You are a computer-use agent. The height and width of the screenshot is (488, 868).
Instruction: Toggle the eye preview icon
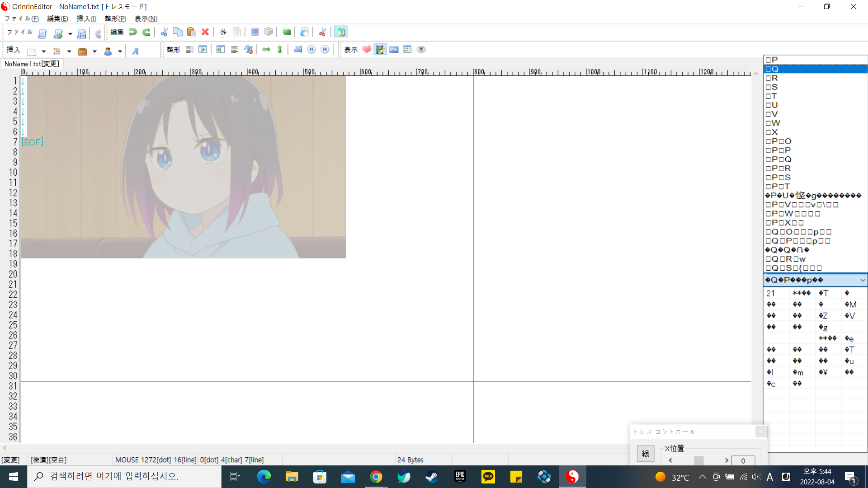tap(421, 50)
